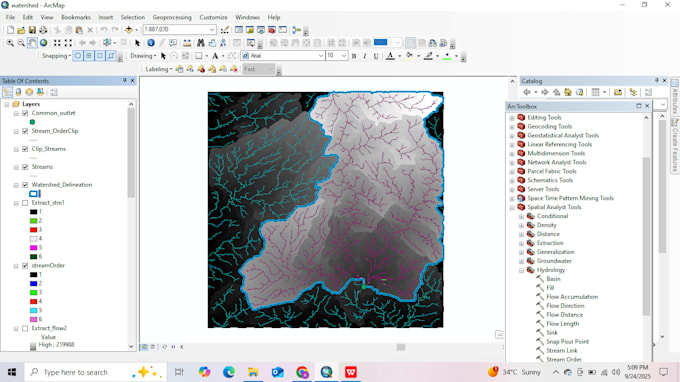This screenshot has height=382, width=680.
Task: Click the Find binoculars icon
Action: point(200,43)
